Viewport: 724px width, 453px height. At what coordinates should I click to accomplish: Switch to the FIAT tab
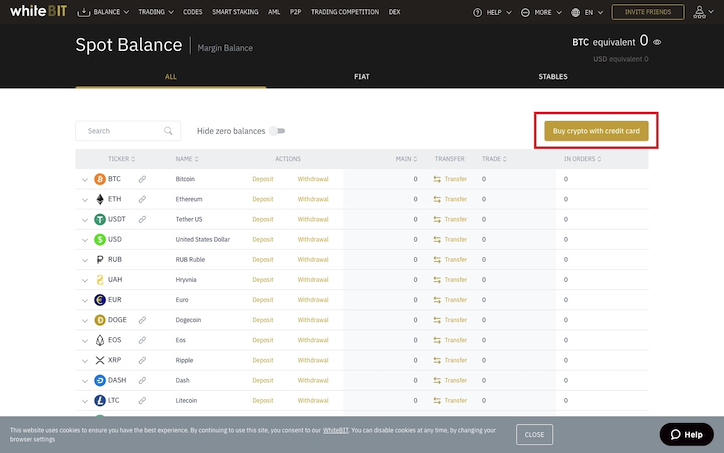pyautogui.click(x=362, y=77)
